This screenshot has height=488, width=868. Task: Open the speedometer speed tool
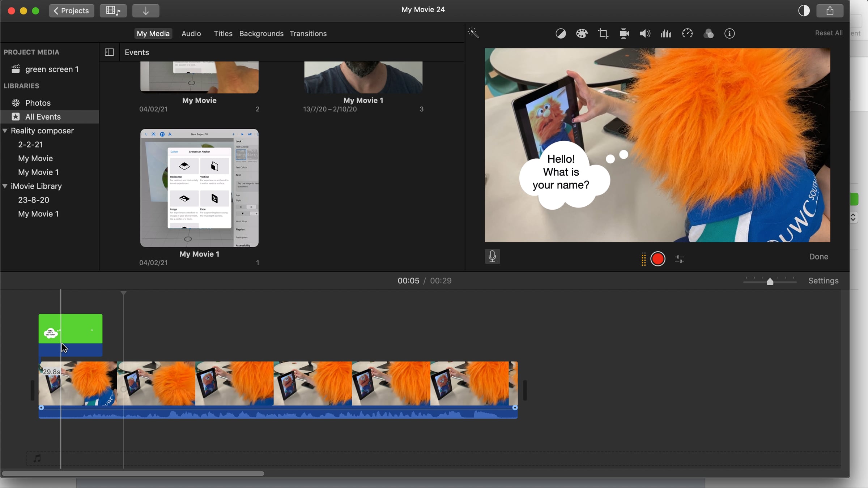[687, 34]
